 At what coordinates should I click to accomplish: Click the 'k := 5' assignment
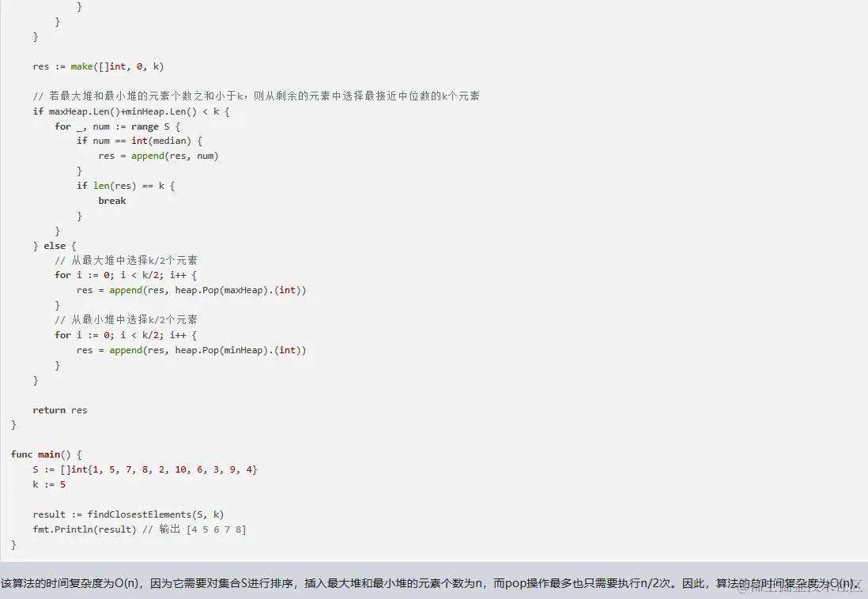point(49,484)
